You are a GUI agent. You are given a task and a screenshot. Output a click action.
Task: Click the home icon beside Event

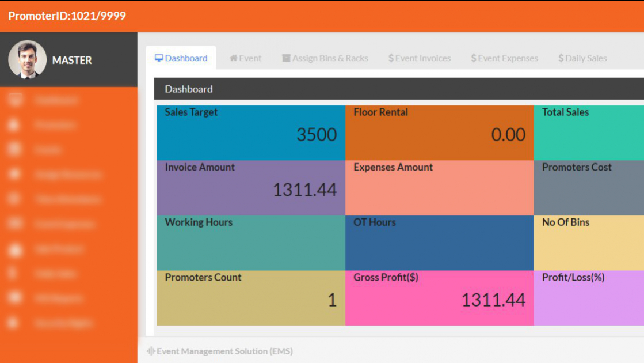point(234,58)
